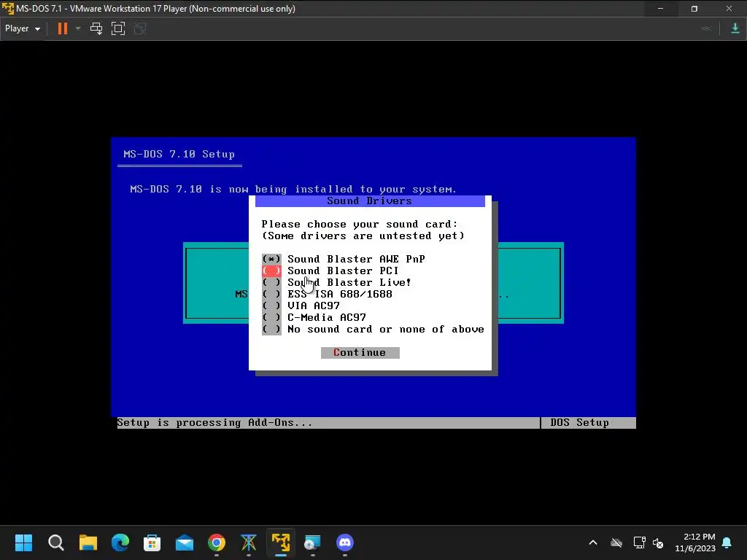
Task: Open the notifications bell icon
Action: (727, 542)
